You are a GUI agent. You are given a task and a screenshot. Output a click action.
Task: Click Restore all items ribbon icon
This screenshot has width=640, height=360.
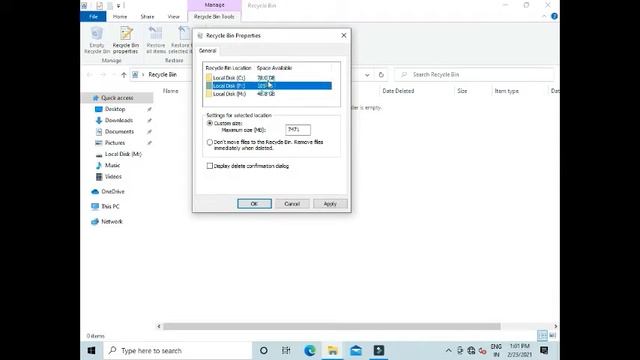pos(156,40)
